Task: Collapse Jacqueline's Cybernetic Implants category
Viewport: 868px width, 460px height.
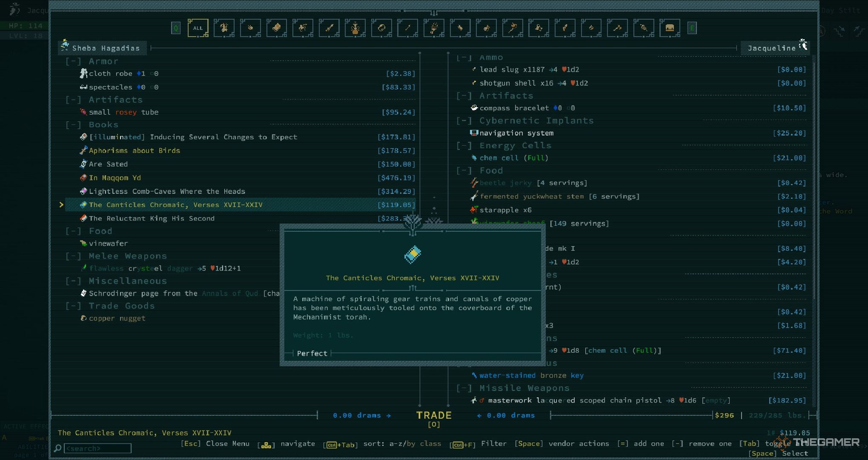Action: pyautogui.click(x=464, y=121)
